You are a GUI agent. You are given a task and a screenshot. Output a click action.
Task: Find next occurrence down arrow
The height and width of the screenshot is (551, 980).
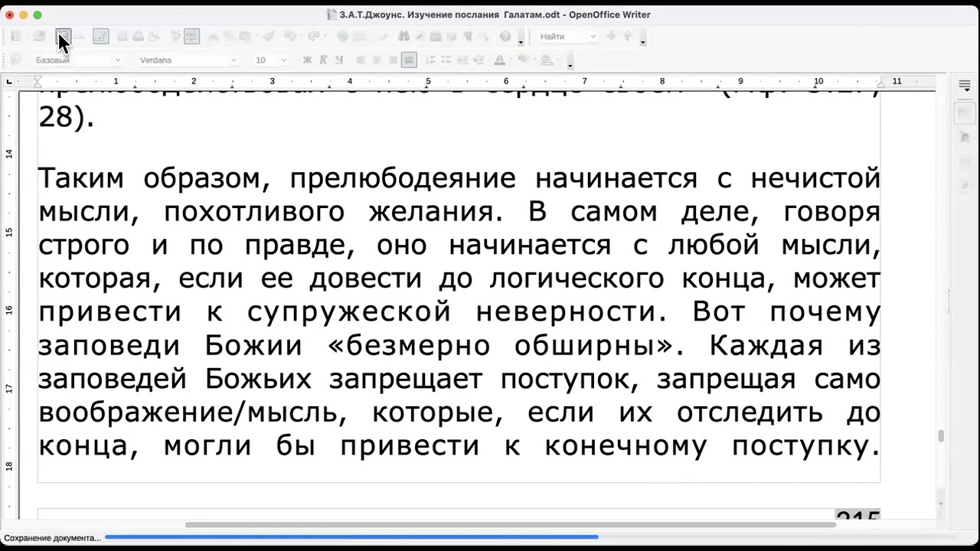point(611,36)
